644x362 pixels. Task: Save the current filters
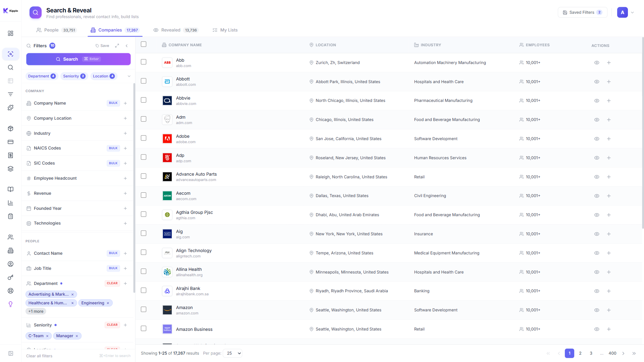coord(102,46)
